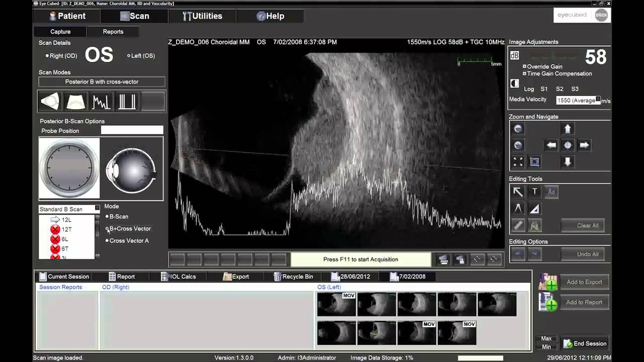The image size is (644, 362).
Task: Open the Export tab
Action: (x=236, y=277)
